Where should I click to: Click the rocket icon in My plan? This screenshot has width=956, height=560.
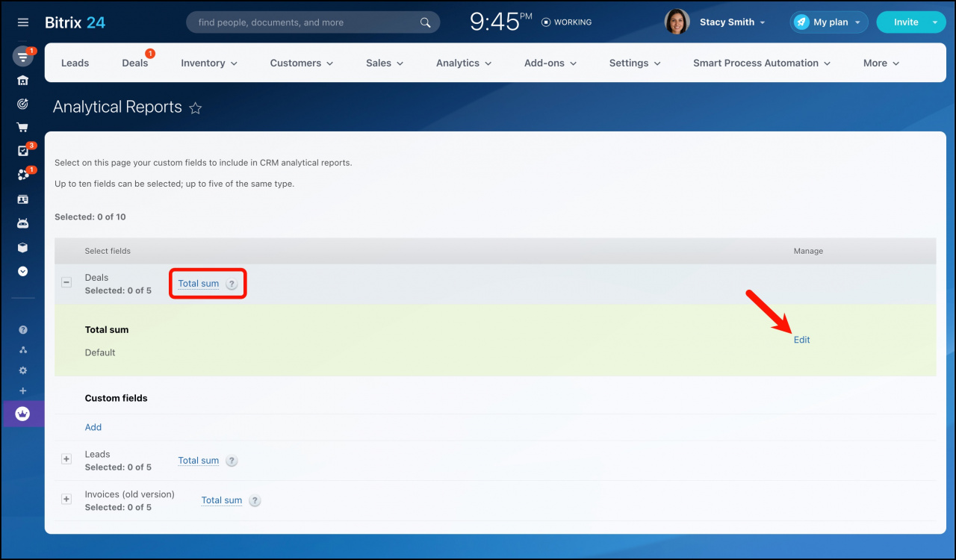[801, 22]
